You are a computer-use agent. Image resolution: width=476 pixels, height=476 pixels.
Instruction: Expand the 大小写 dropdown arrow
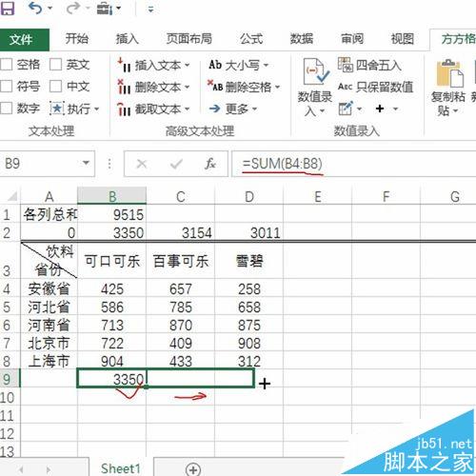tap(266, 66)
